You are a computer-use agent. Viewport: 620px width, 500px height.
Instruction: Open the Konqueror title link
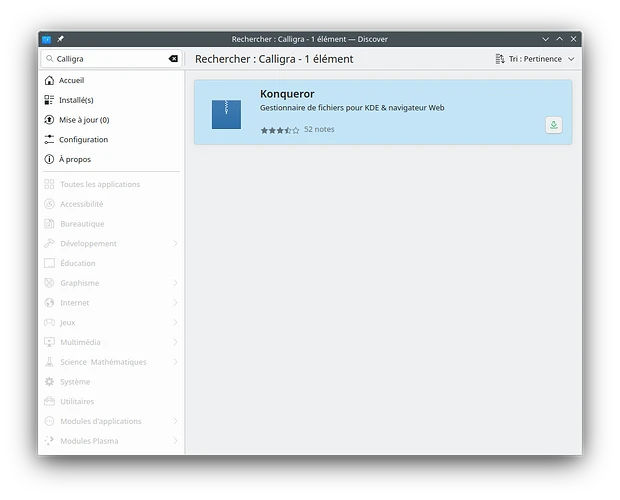[x=287, y=94]
